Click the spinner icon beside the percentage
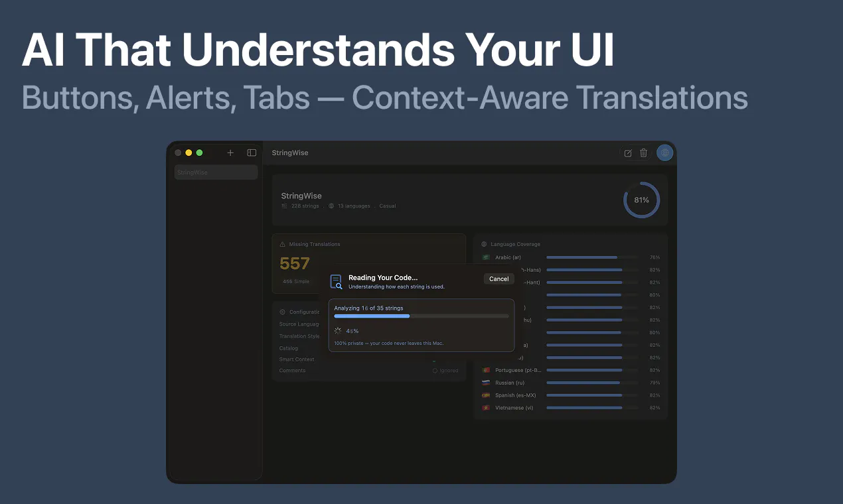843x504 pixels. (338, 330)
